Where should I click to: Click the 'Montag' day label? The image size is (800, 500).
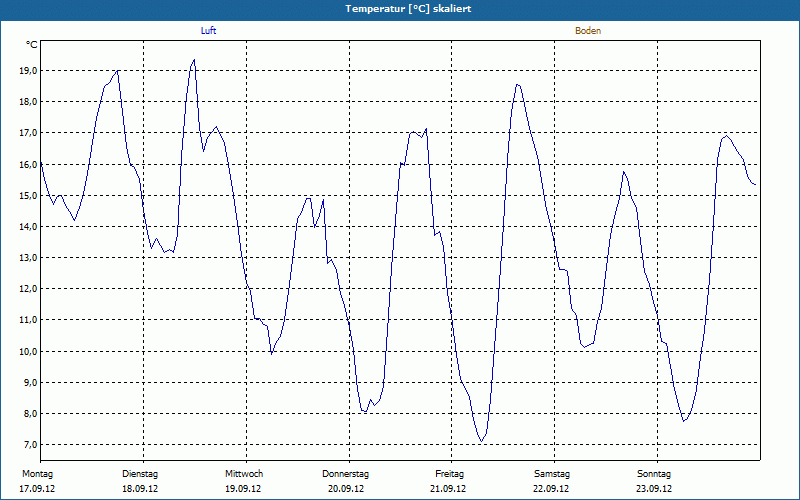pyautogui.click(x=37, y=474)
